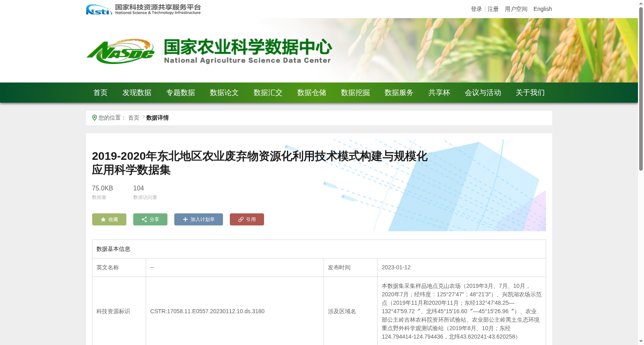Open the 发现数据 menu item
The height and width of the screenshot is (345, 644).
(137, 93)
